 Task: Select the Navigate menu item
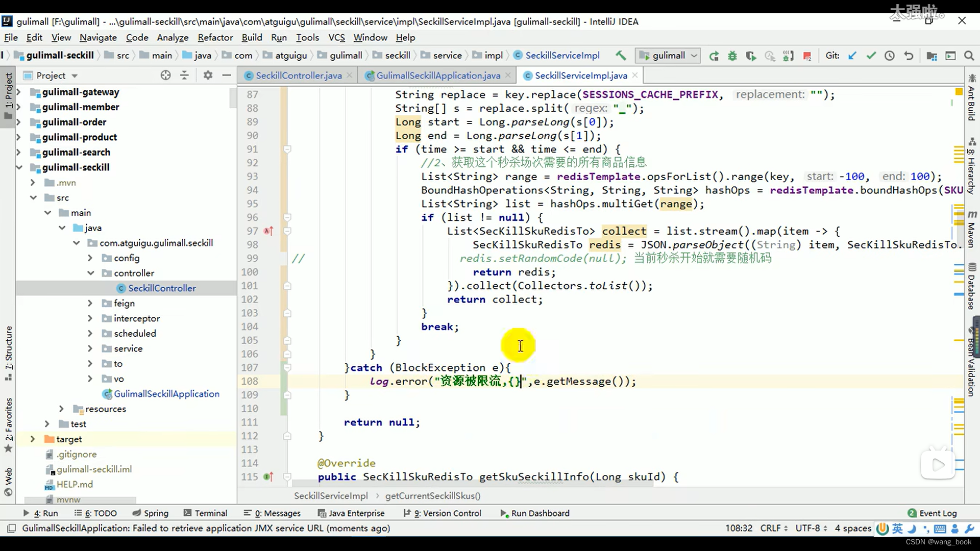[x=97, y=37]
